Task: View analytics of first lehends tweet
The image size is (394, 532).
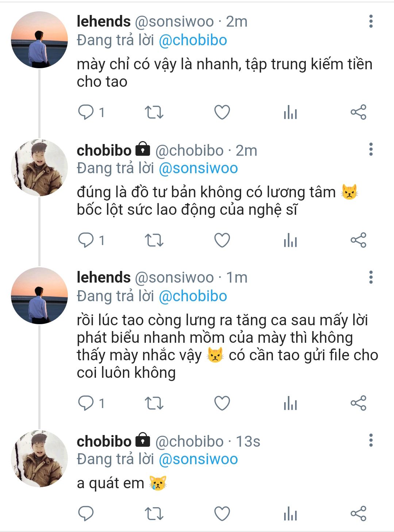Action: coord(290,112)
